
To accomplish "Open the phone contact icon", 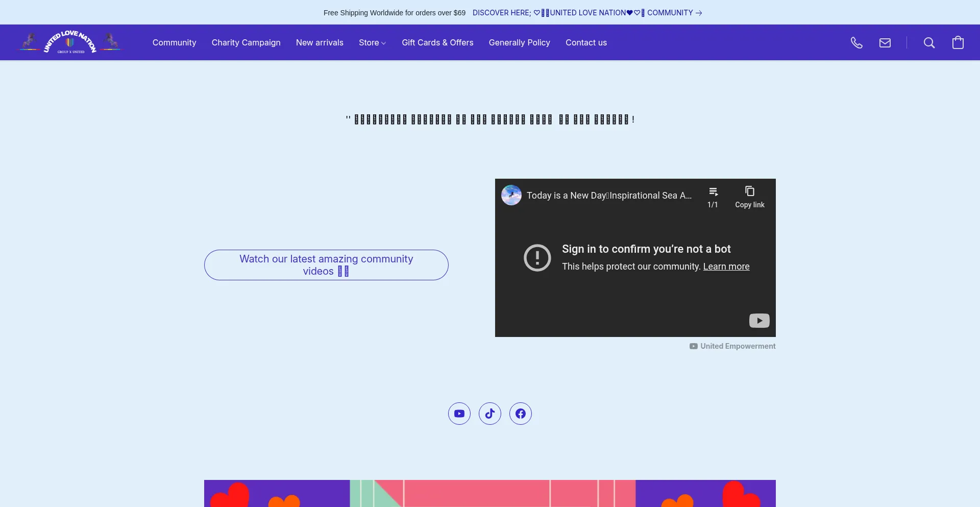I will coord(856,43).
